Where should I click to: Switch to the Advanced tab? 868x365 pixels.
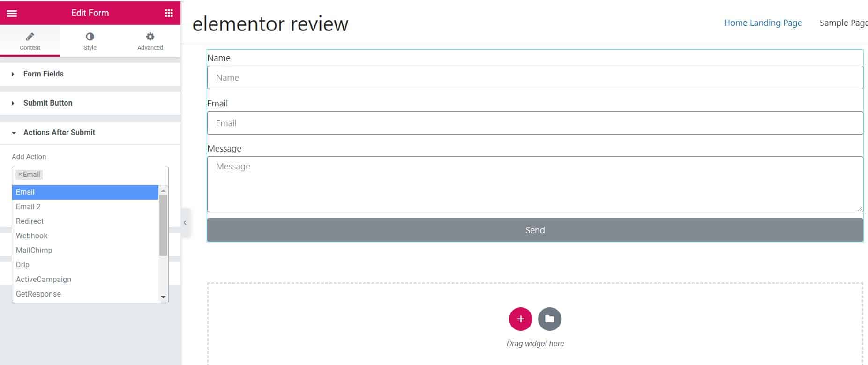[x=150, y=41]
